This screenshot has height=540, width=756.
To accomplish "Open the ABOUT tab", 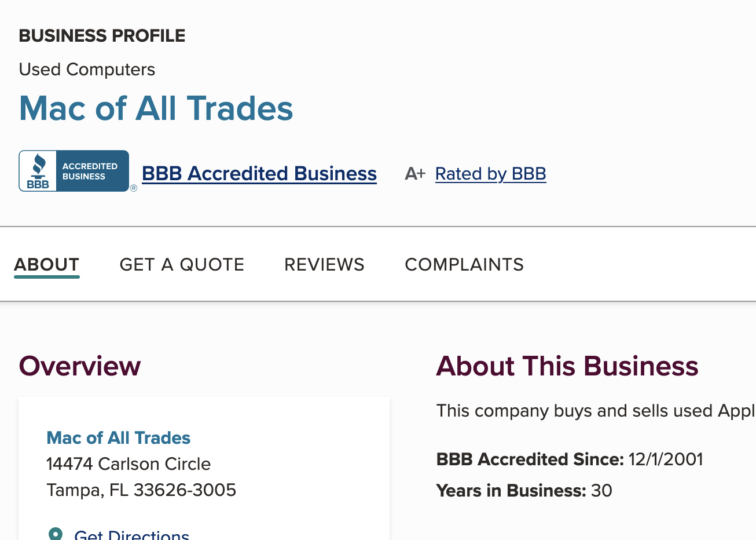I will click(x=46, y=264).
